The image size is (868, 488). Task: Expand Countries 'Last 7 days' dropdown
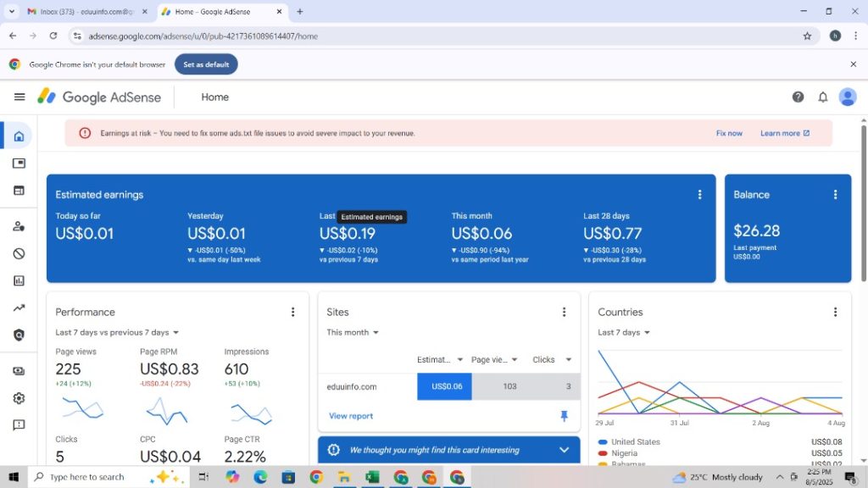point(624,333)
